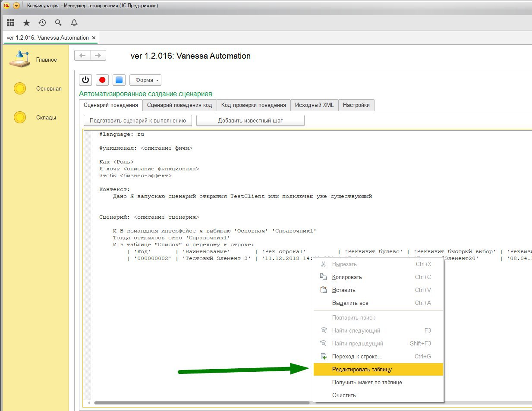Open the Форма dropdown

point(145,80)
